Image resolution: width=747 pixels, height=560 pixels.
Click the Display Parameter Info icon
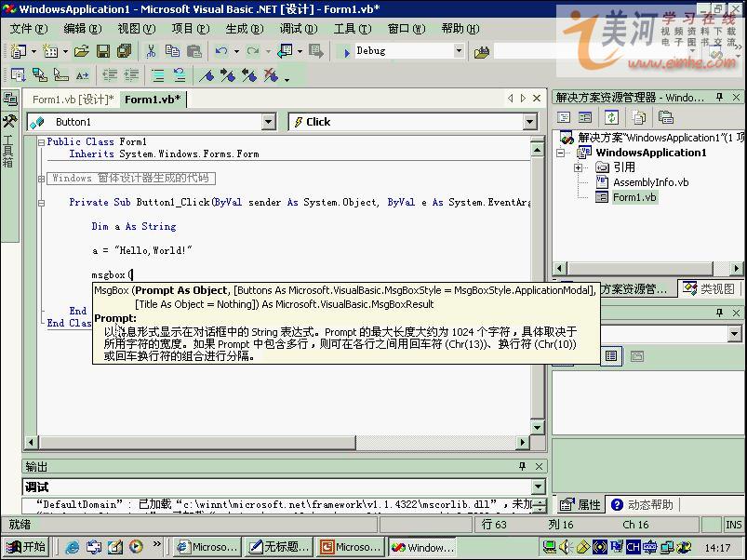tap(40, 74)
